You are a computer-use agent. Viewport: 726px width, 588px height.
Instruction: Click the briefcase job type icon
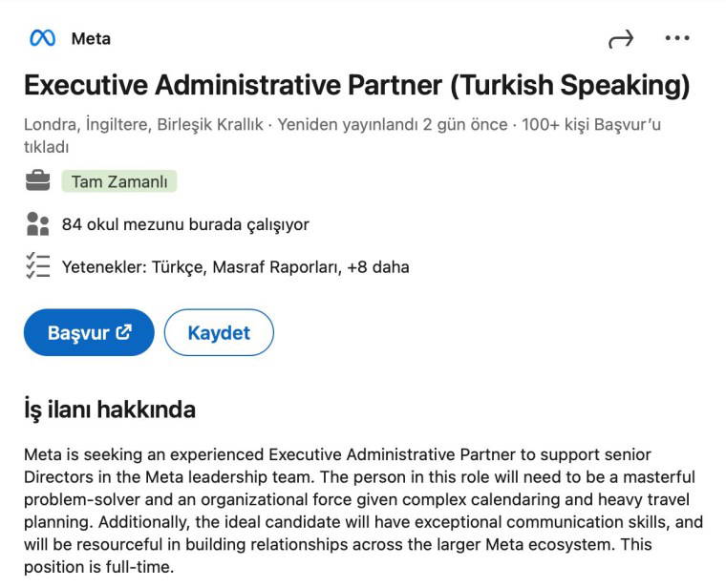pos(37,180)
